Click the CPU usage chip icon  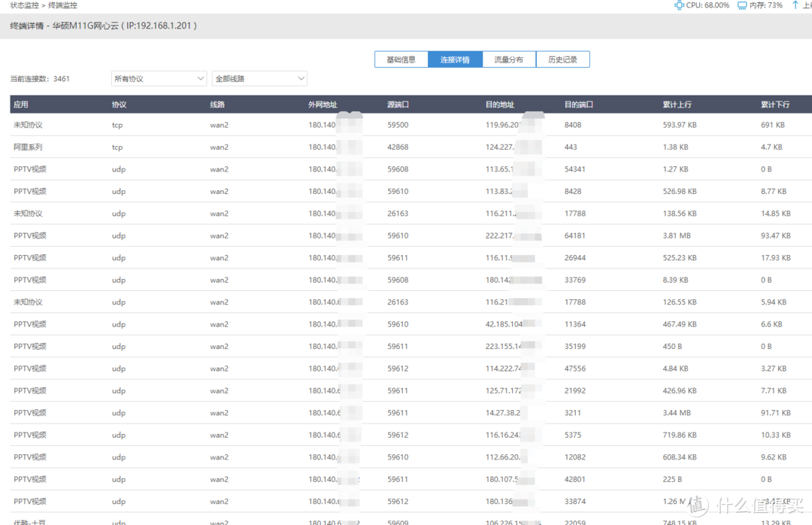click(679, 5)
